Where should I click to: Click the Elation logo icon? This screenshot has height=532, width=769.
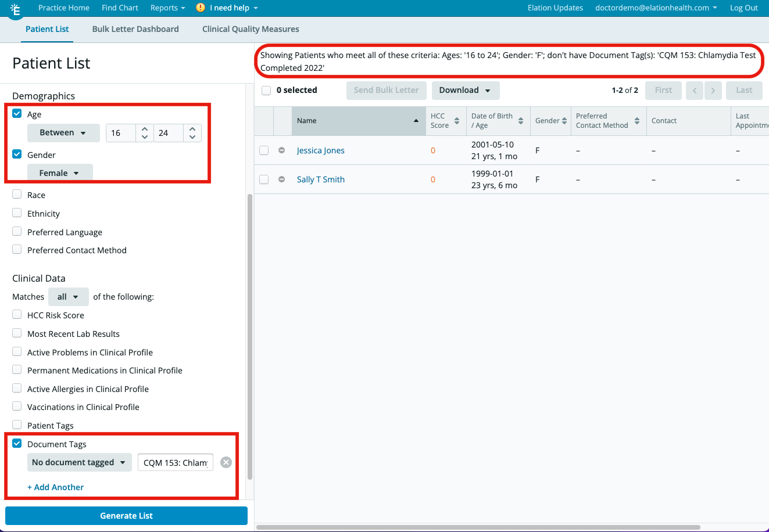(x=16, y=10)
